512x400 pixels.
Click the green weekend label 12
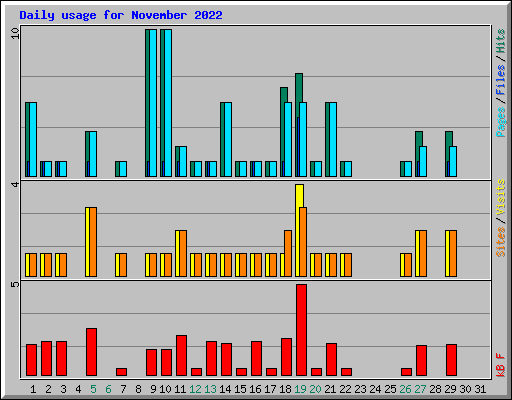pos(195,389)
